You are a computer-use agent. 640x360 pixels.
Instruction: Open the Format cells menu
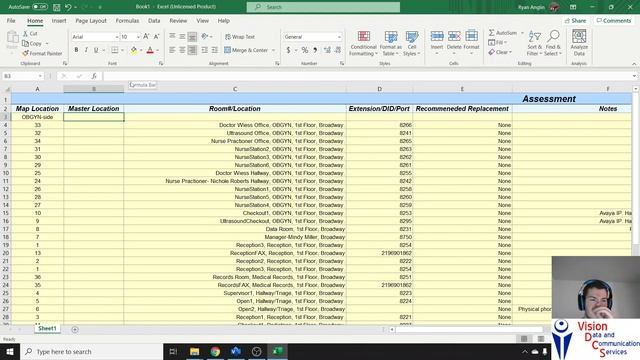(x=471, y=42)
